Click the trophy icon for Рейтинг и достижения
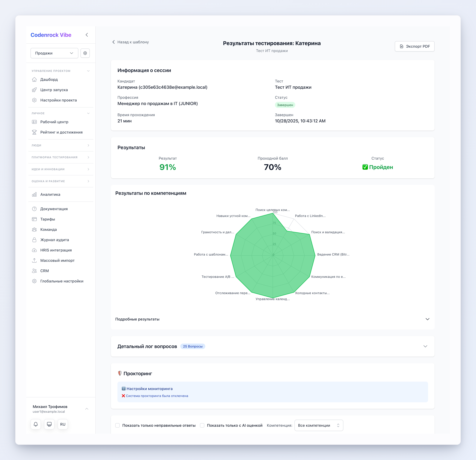 click(x=34, y=132)
